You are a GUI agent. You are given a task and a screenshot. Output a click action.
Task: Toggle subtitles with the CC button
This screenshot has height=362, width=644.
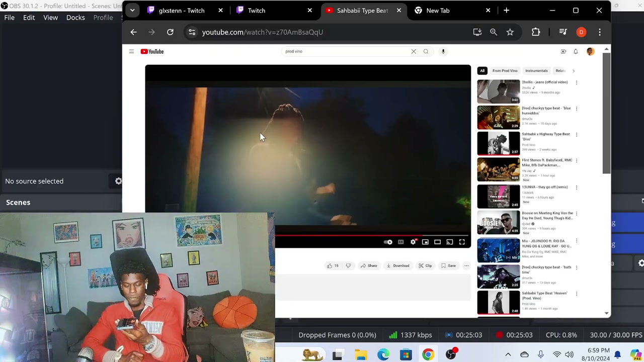click(x=400, y=242)
